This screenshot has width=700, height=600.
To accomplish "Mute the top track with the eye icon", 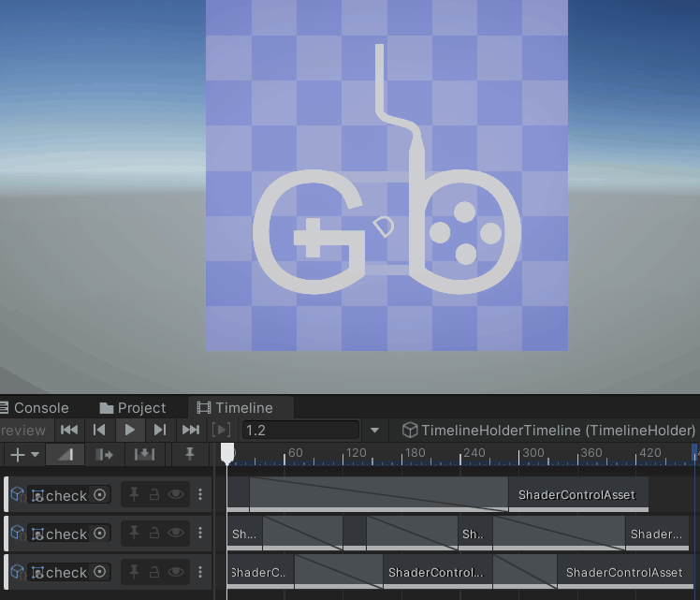I will pos(176,494).
